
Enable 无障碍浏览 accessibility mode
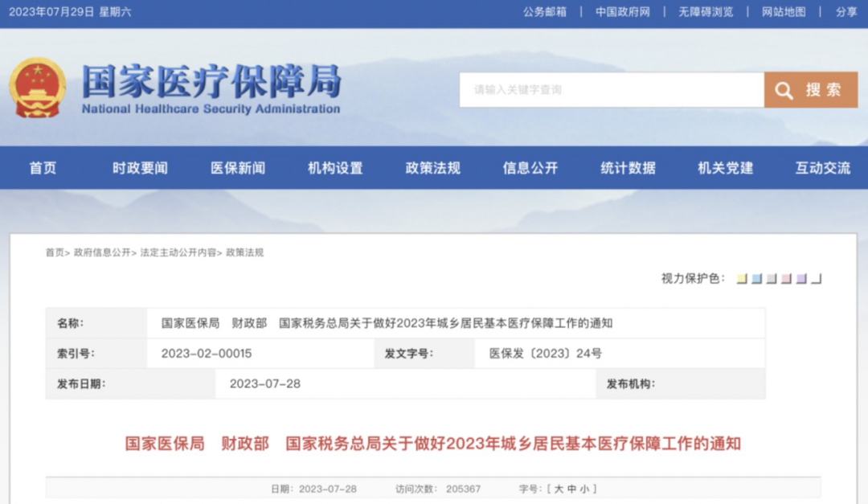click(x=706, y=12)
